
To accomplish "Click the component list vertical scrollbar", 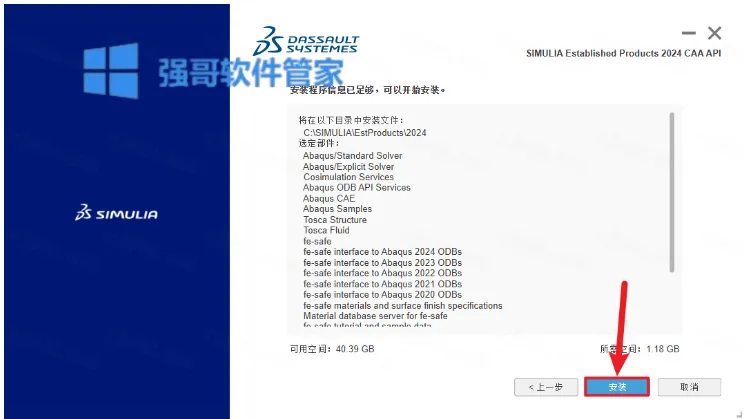I will pos(671,192).
